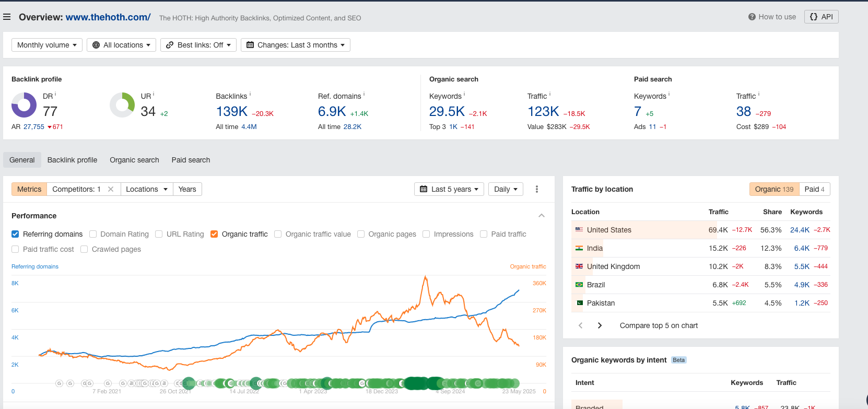Click the AR 27,755 value

coord(34,127)
